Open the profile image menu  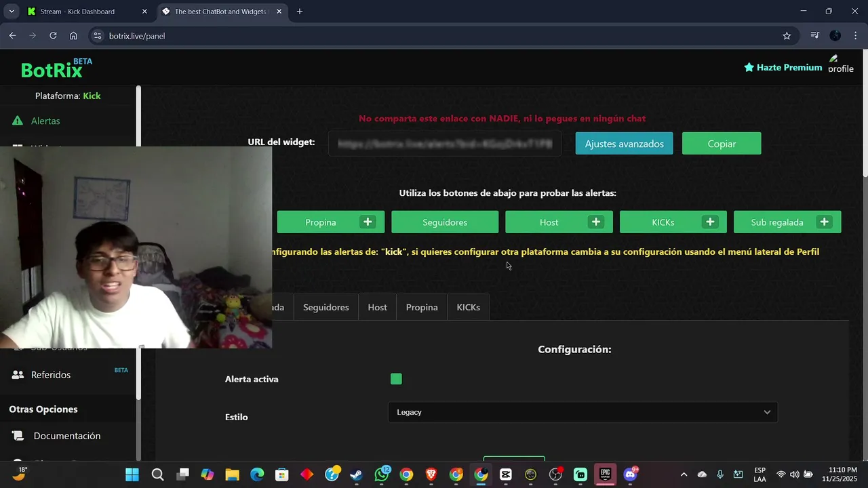(x=841, y=64)
